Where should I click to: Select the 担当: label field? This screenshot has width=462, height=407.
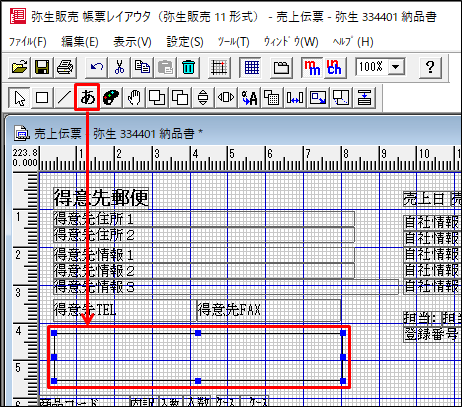(x=421, y=318)
